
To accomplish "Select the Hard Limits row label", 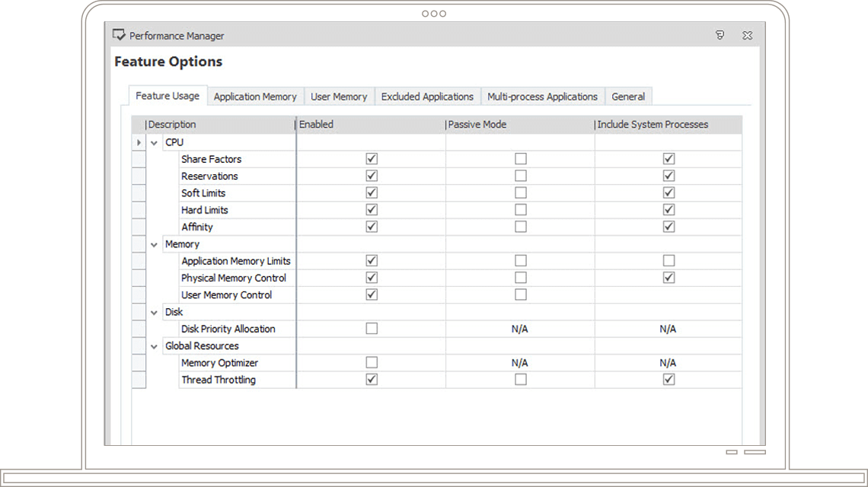I will (x=204, y=210).
